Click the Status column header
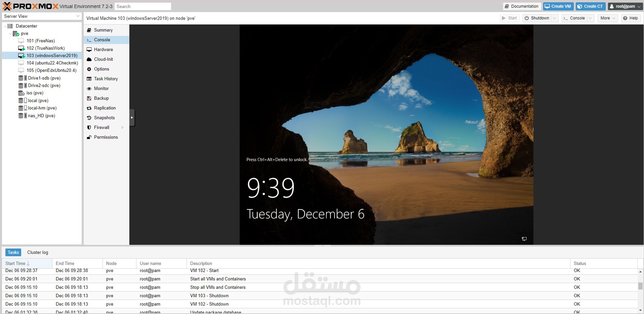Image resolution: width=644 pixels, height=314 pixels. point(604,263)
